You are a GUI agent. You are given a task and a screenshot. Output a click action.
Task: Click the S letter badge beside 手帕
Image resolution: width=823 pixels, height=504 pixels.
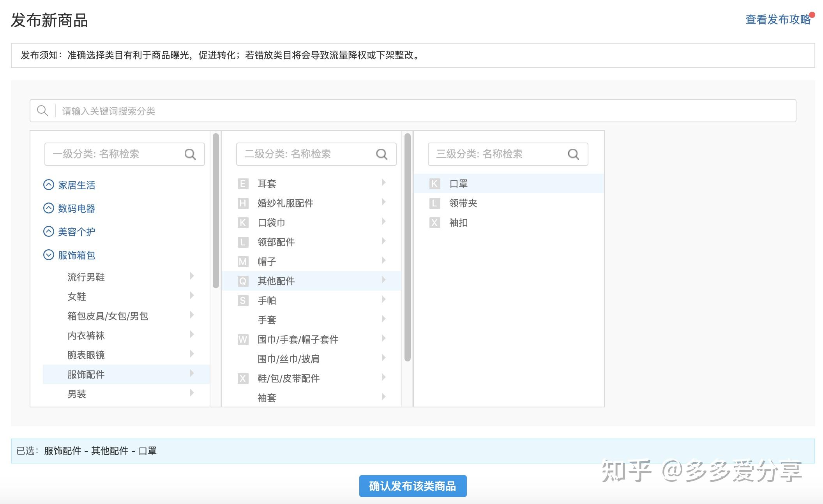pyautogui.click(x=243, y=300)
